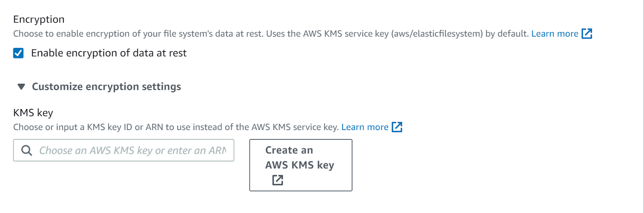Viewport: 644px width, 213px height.
Task: Click external link icon beside encryption Learn more
Action: (587, 34)
